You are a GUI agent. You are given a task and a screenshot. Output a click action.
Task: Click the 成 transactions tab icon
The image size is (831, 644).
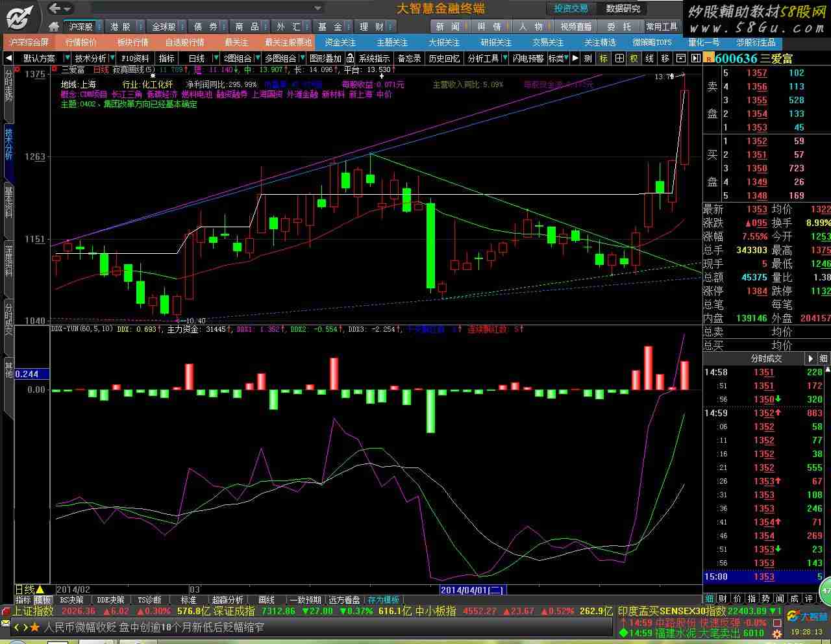point(794,599)
